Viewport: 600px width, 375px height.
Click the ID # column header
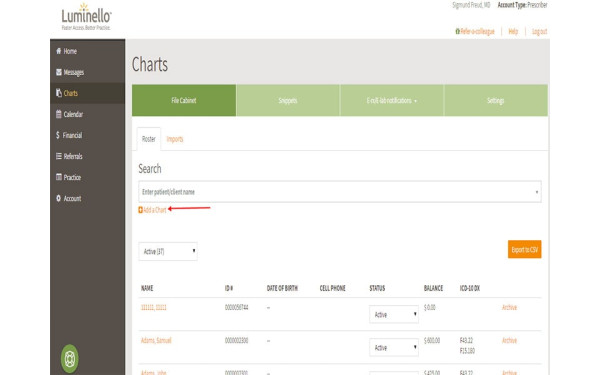click(229, 288)
